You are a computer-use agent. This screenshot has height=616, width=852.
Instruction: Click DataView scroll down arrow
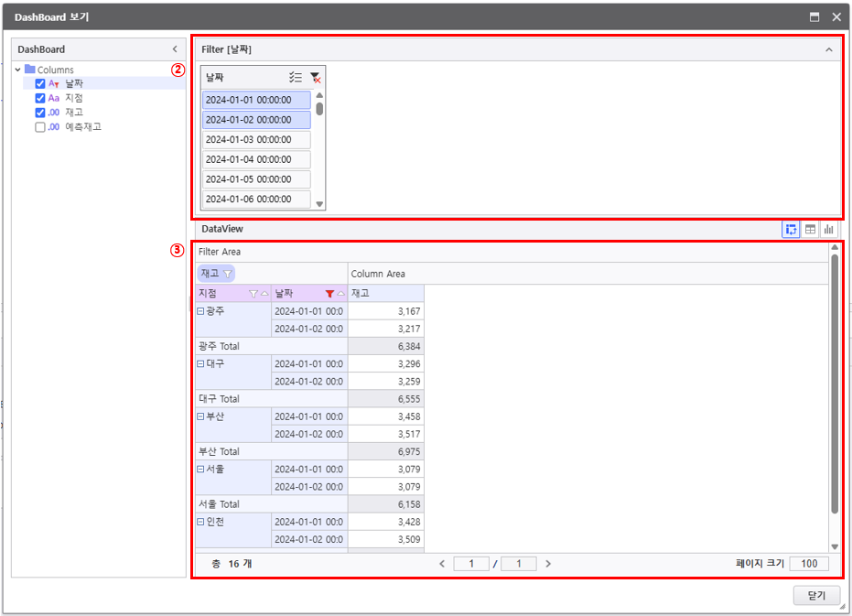tap(835, 547)
